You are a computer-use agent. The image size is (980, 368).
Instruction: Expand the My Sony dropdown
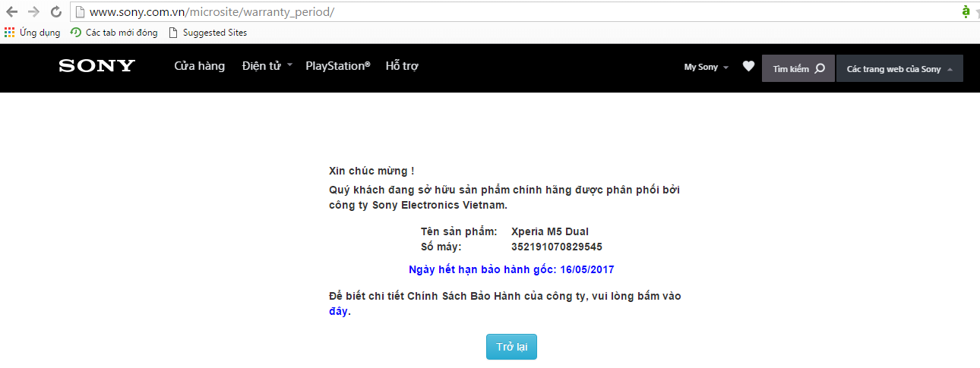tap(706, 68)
